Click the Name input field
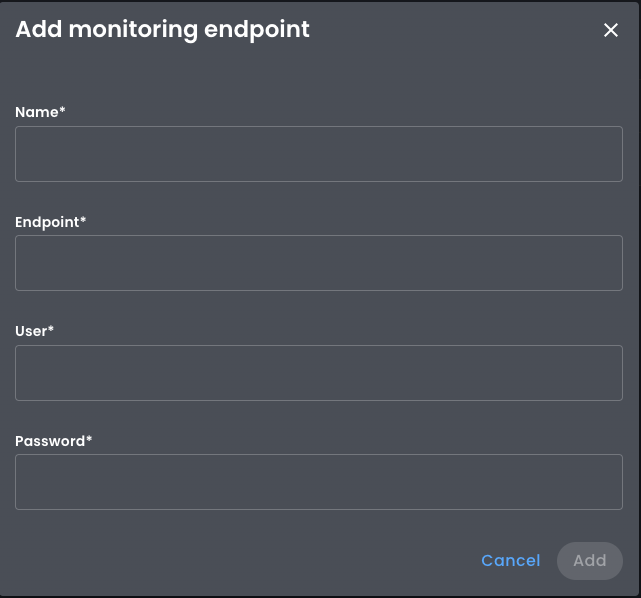641x598 pixels. tap(319, 154)
